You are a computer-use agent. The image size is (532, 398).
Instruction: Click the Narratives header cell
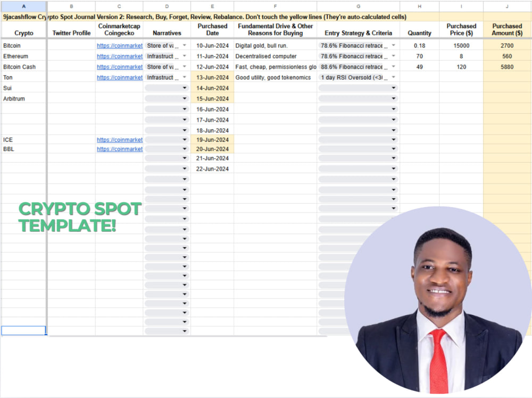167,30
